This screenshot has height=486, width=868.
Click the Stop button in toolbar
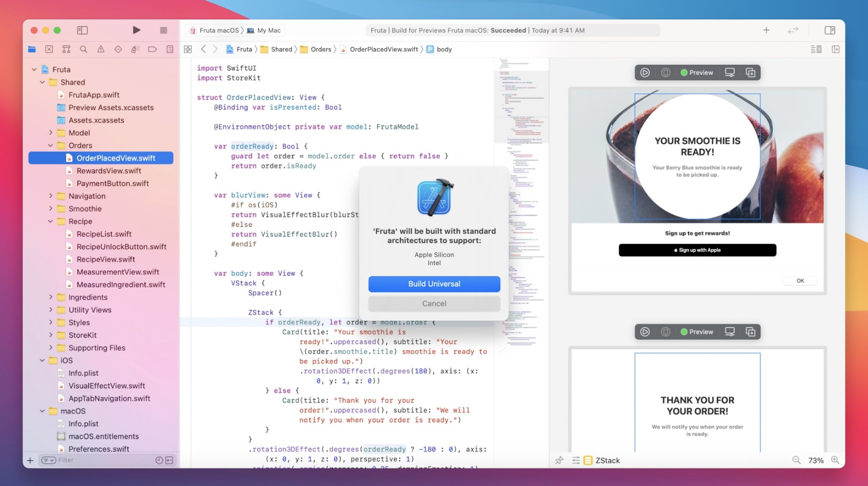(163, 30)
